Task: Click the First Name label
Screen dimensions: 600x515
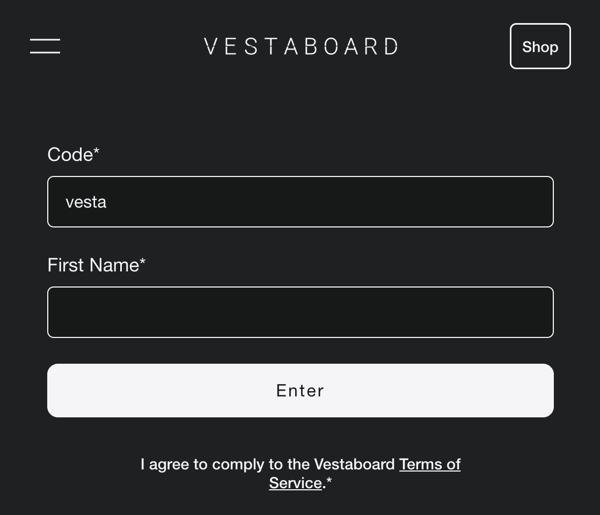Action: (x=92, y=265)
